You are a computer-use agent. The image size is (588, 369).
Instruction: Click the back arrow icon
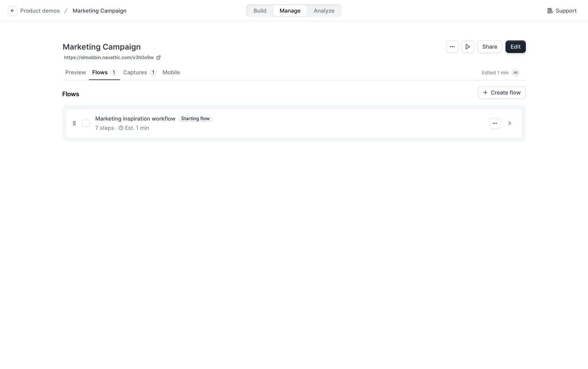click(x=12, y=11)
